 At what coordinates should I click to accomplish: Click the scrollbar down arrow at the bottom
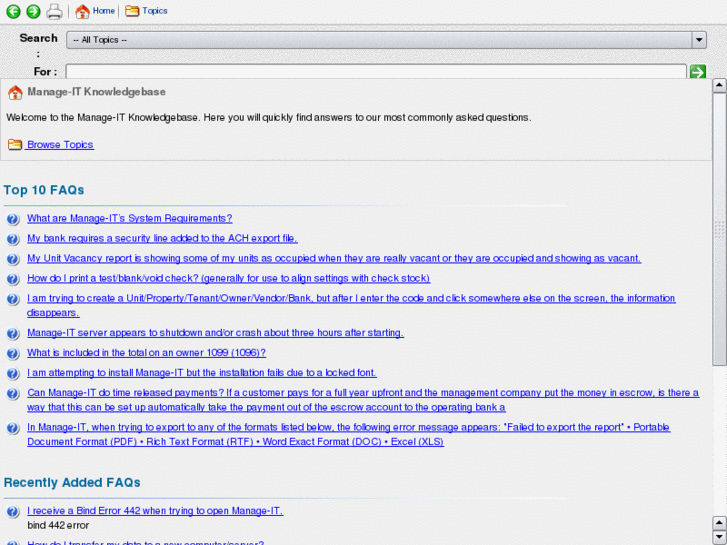pos(719,537)
